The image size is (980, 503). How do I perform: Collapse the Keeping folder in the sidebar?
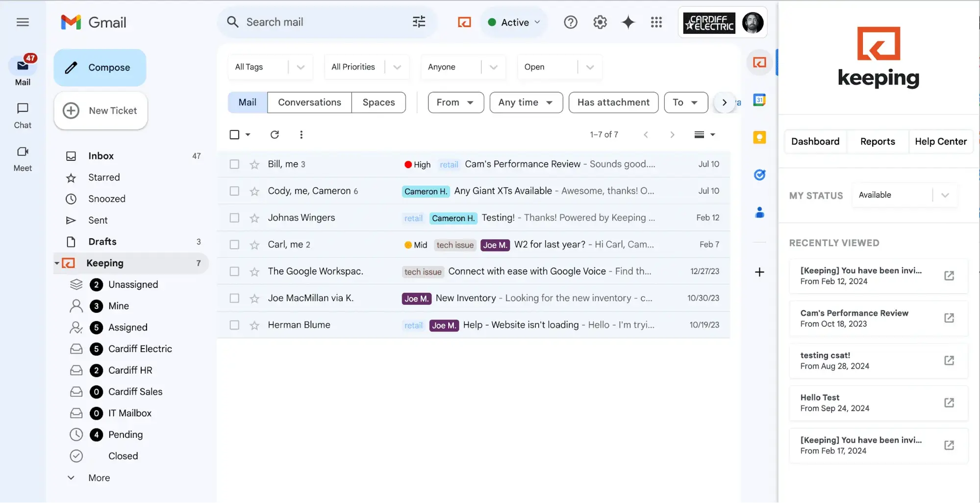tap(56, 263)
